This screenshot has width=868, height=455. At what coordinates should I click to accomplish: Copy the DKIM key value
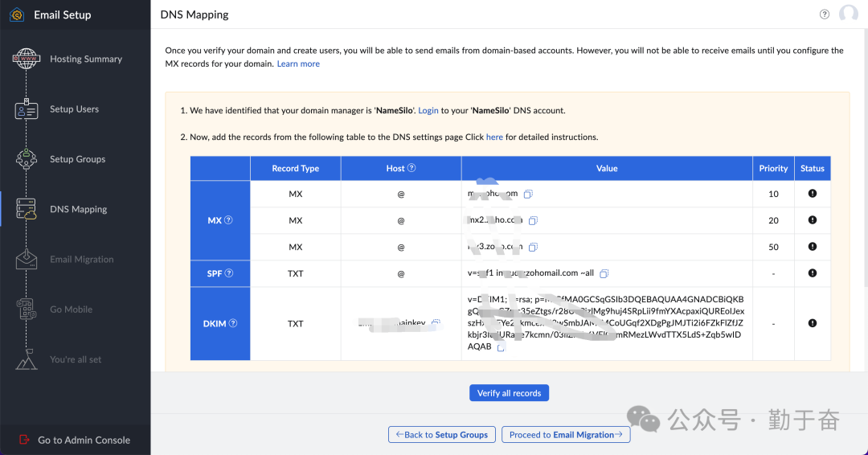501,347
